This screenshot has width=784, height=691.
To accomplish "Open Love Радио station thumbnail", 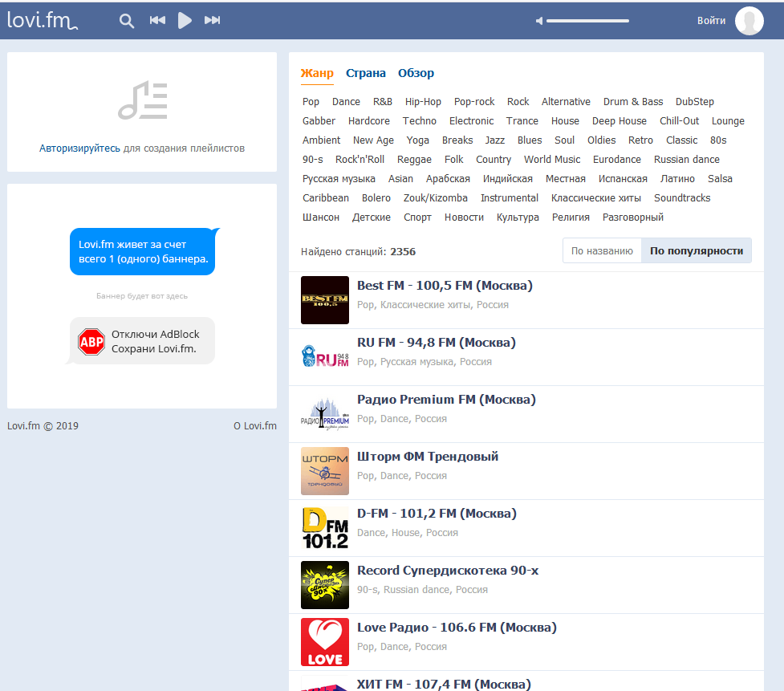I will (324, 642).
